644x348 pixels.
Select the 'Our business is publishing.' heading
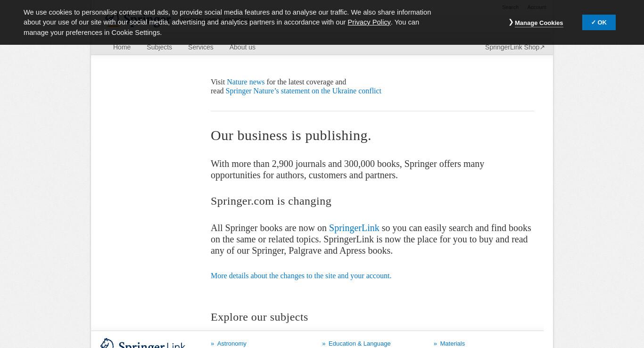click(x=291, y=135)
